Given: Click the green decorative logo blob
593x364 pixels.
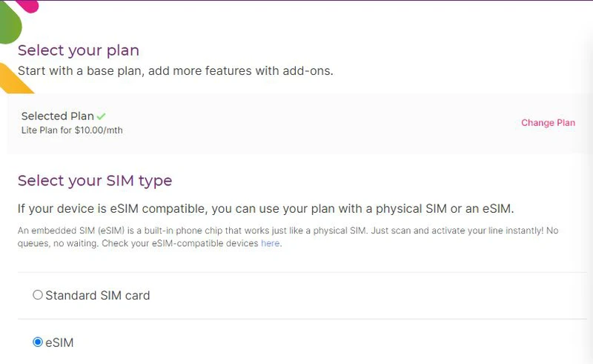Looking at the screenshot, I should click(10, 23).
